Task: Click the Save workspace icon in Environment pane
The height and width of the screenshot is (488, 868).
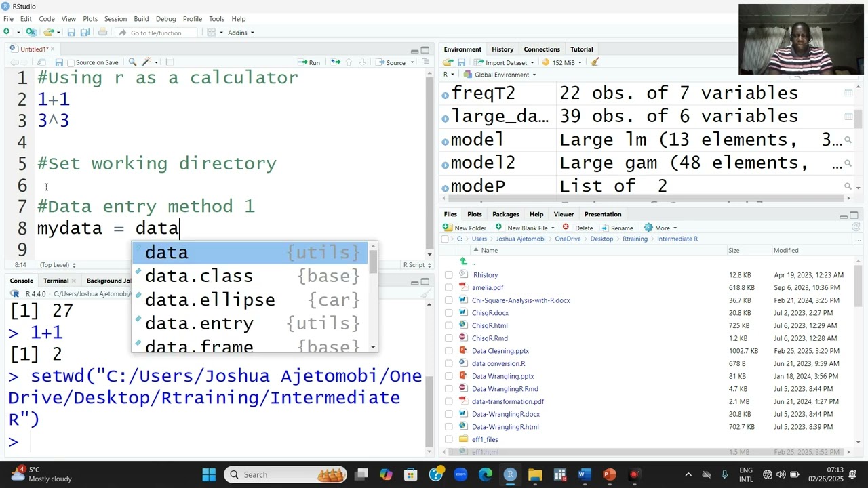Action: click(462, 62)
